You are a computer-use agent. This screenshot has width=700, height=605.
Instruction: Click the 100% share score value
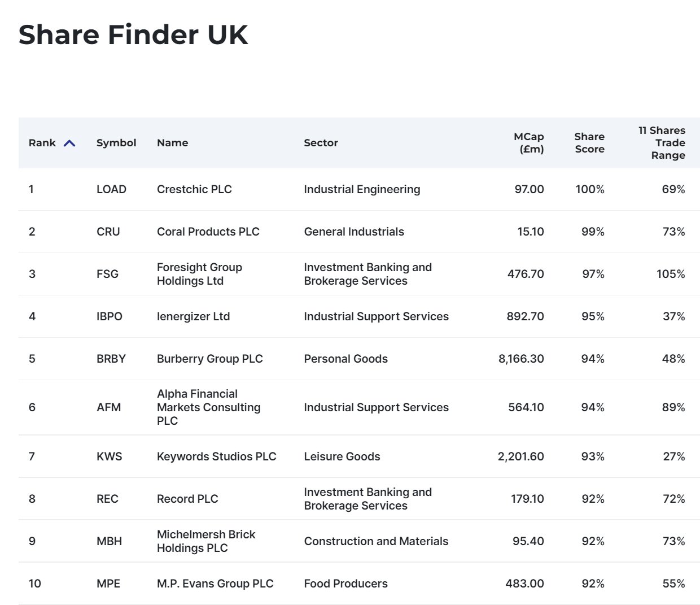point(590,189)
